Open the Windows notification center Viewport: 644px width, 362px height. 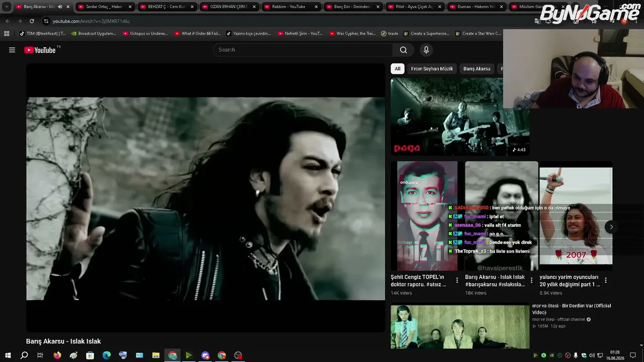coord(633,355)
